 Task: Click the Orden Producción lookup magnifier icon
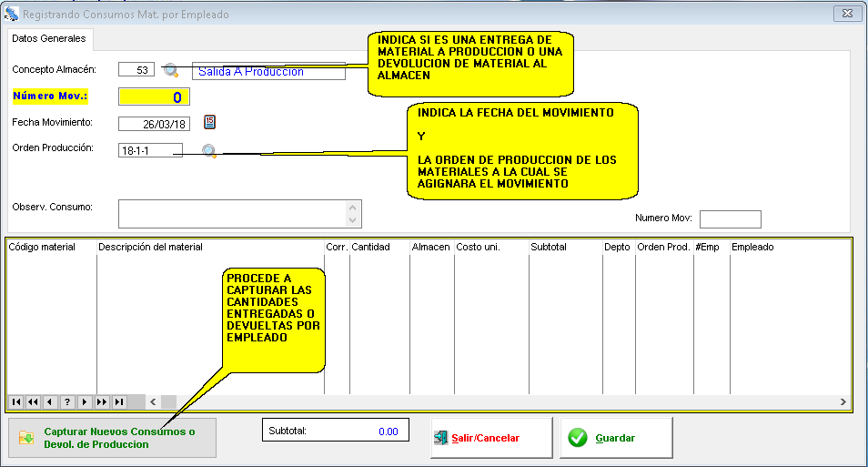coord(209,151)
